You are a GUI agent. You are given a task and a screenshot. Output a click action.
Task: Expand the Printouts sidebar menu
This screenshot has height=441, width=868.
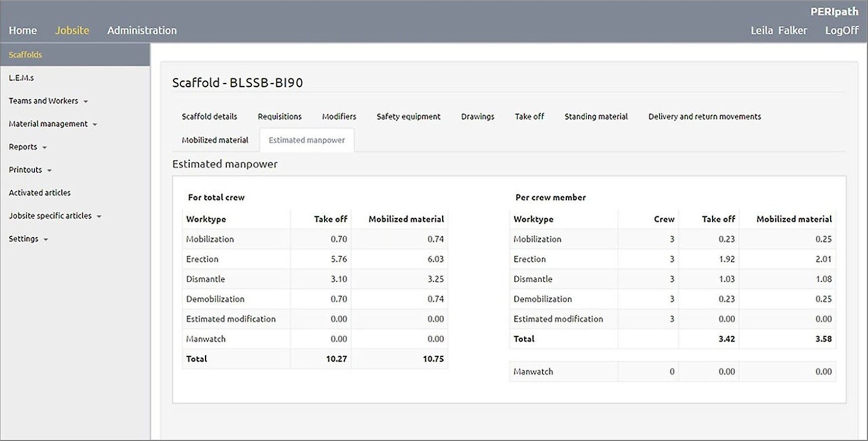(30, 170)
